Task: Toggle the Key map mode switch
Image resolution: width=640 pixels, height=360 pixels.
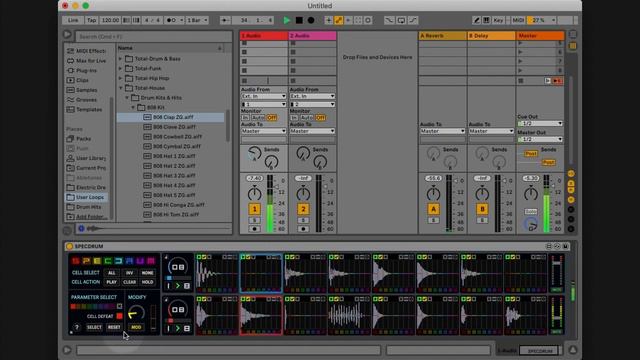Action: point(498,20)
